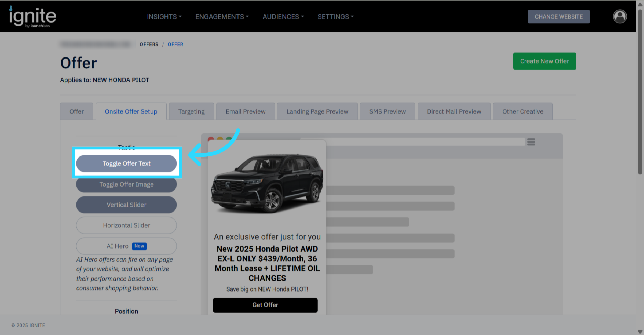Click the page vertical scrollbar

[640, 91]
